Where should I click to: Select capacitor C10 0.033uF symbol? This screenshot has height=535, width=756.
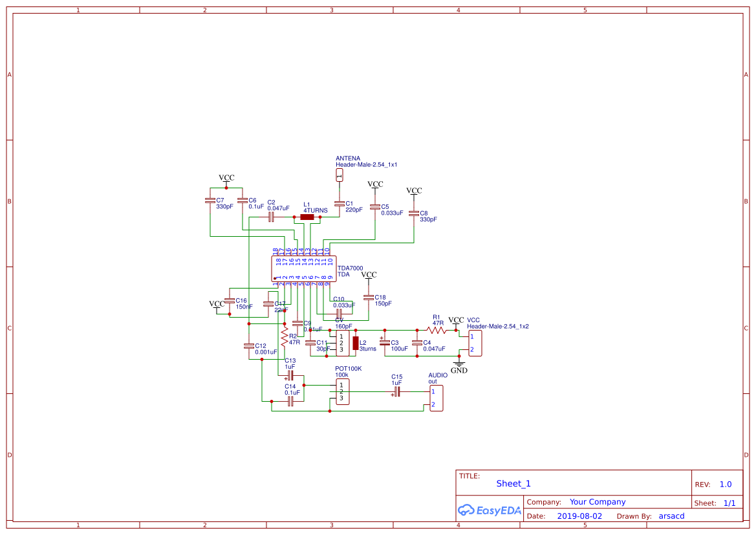click(340, 314)
